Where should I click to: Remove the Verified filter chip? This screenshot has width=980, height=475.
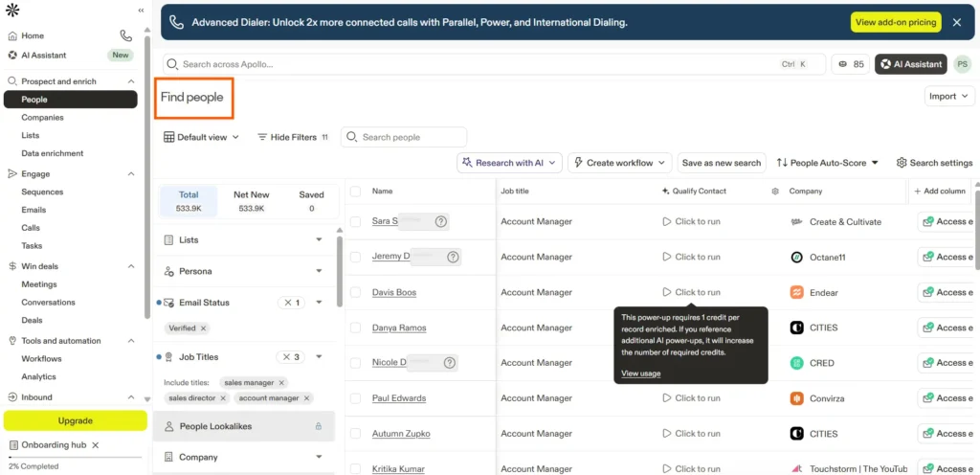point(203,328)
